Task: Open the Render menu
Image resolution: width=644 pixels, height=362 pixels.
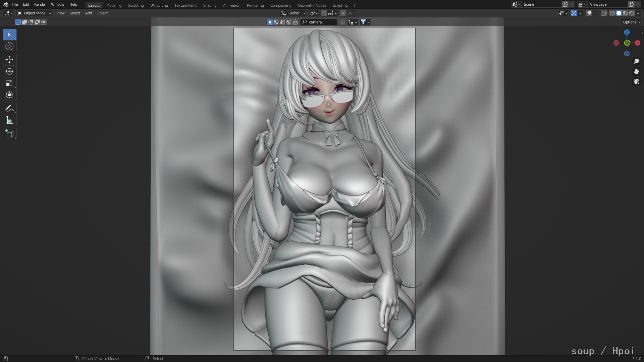Action: (40, 4)
